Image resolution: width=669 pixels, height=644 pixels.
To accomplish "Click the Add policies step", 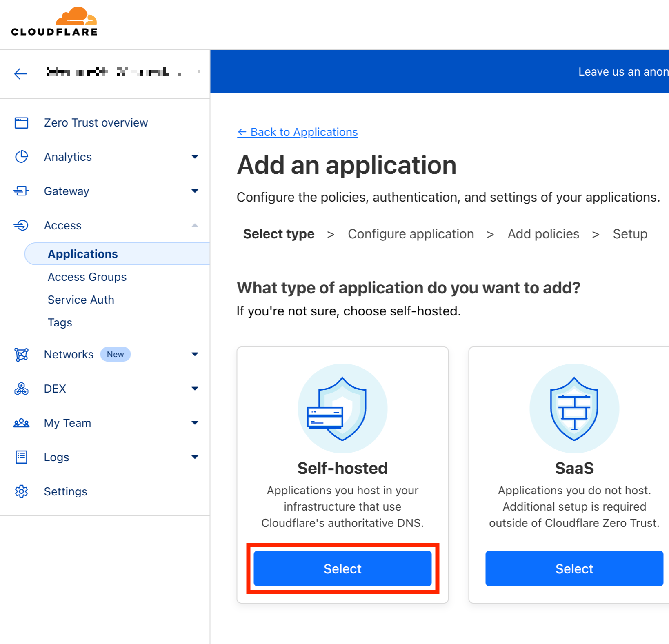I will coord(543,234).
